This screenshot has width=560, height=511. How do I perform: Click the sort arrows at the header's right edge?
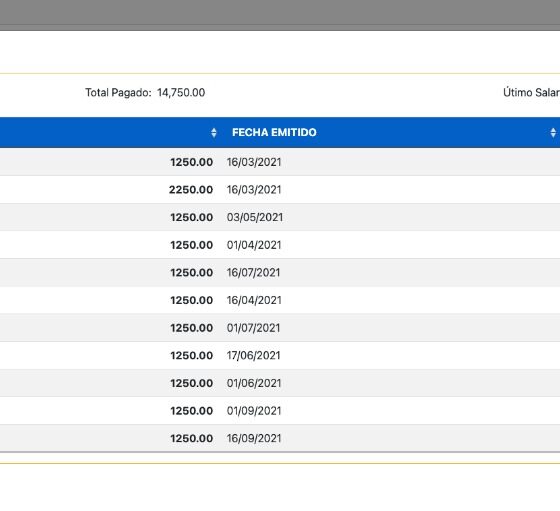coord(553,133)
